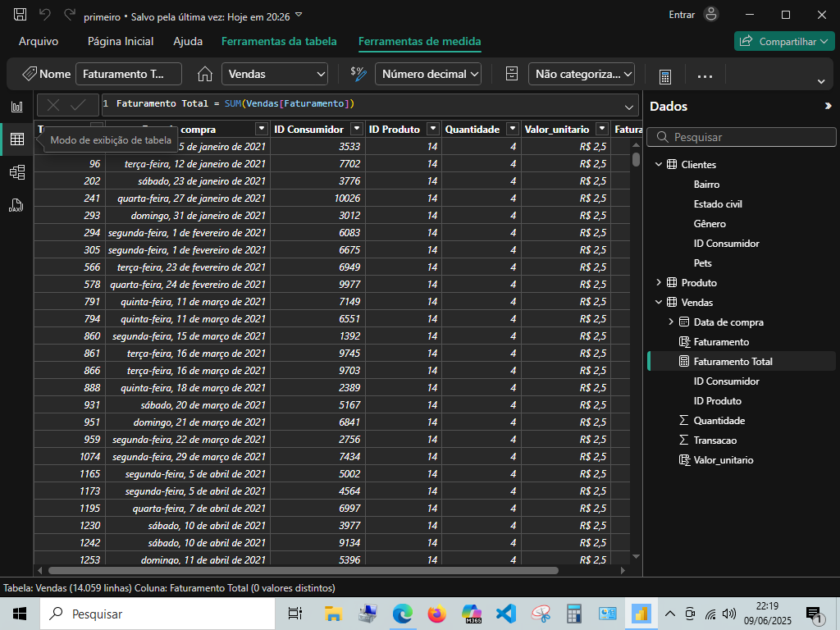Click the data category icon
The width and height of the screenshot is (840, 630).
click(x=512, y=74)
